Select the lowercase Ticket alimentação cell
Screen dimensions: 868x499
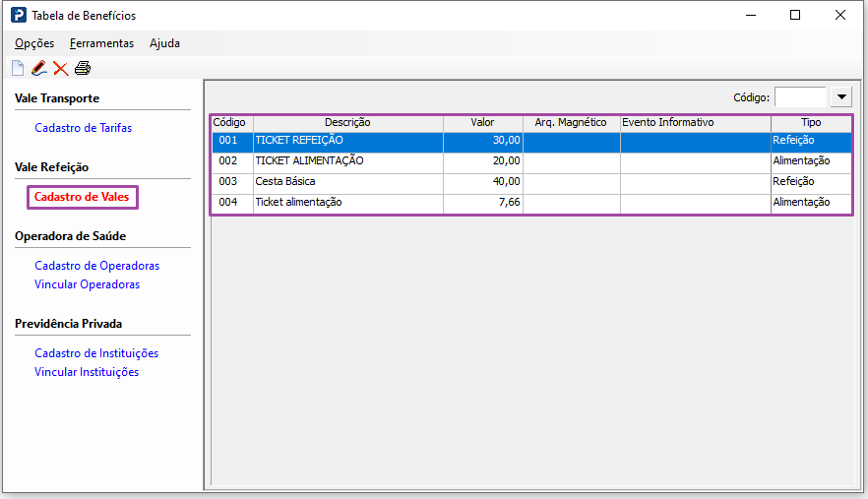tap(348, 202)
